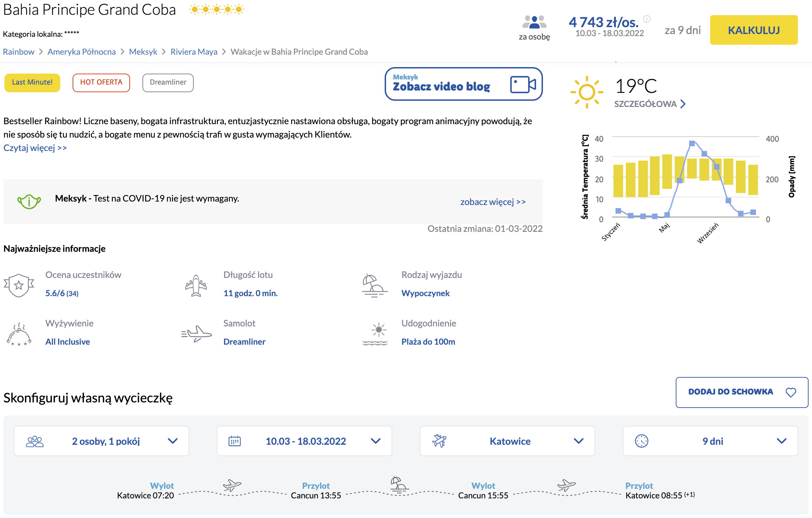Click the meal cloche icon for Wyżywienie
Viewport: 812px width, 518px height.
pyautogui.click(x=19, y=334)
